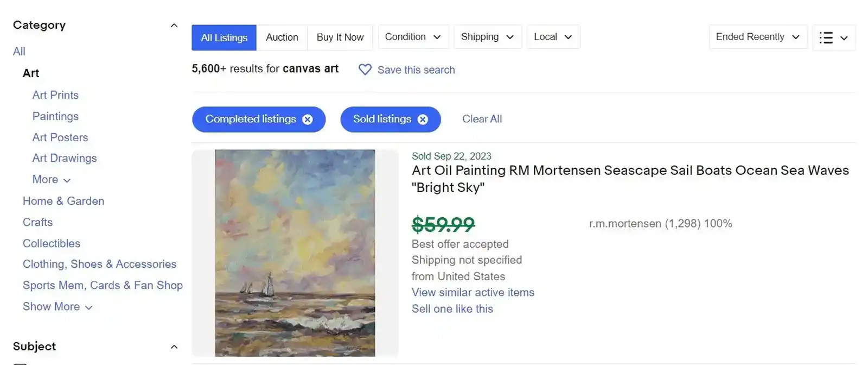The height and width of the screenshot is (365, 868).
Task: Remove the Sold listings filter via its X
Action: pos(423,119)
